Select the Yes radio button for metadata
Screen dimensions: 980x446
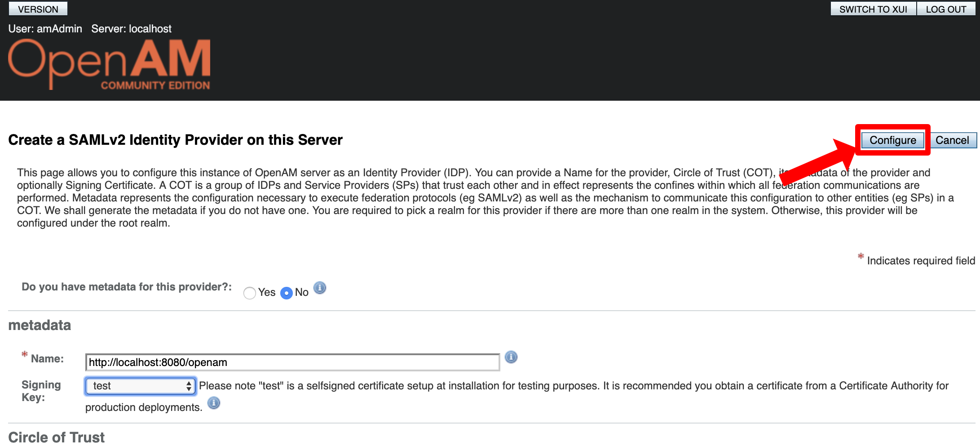[x=250, y=293]
